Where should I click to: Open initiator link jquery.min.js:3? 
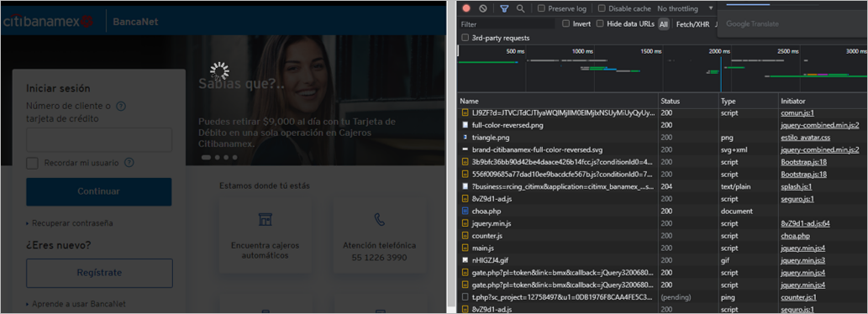pyautogui.click(x=803, y=259)
